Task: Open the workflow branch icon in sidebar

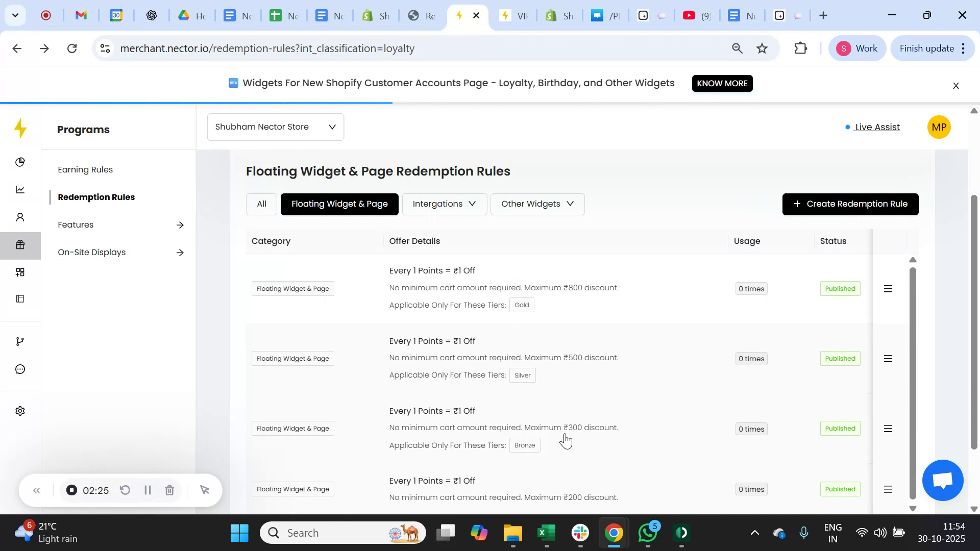Action: click(x=20, y=341)
